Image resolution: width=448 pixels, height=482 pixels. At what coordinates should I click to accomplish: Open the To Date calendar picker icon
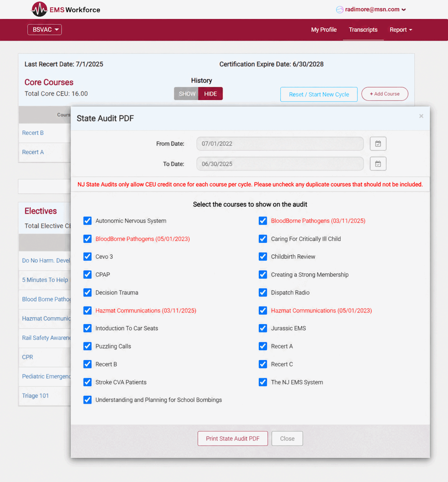[x=378, y=164]
